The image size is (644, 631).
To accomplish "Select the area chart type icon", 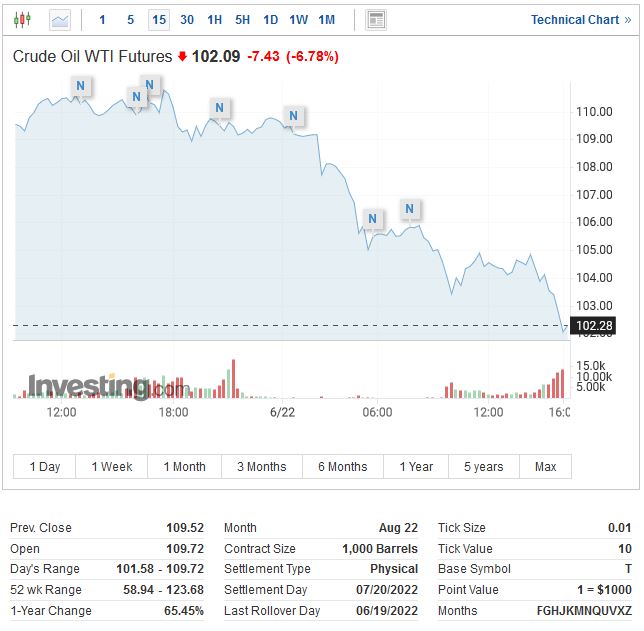I will tap(60, 19).
